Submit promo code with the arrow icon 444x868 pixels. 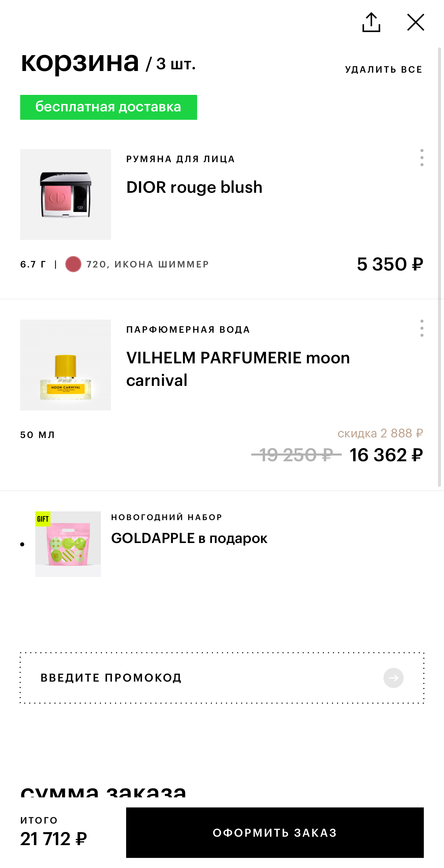point(393,678)
